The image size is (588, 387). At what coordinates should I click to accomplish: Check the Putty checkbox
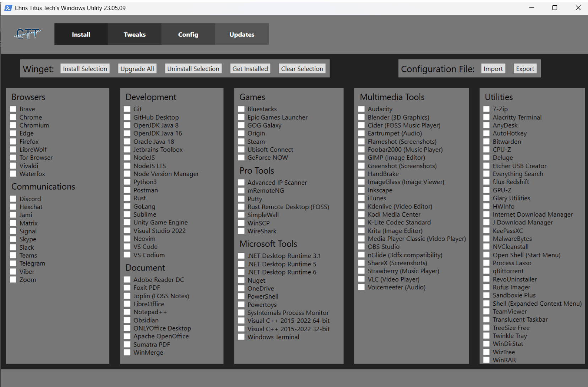coord(241,199)
